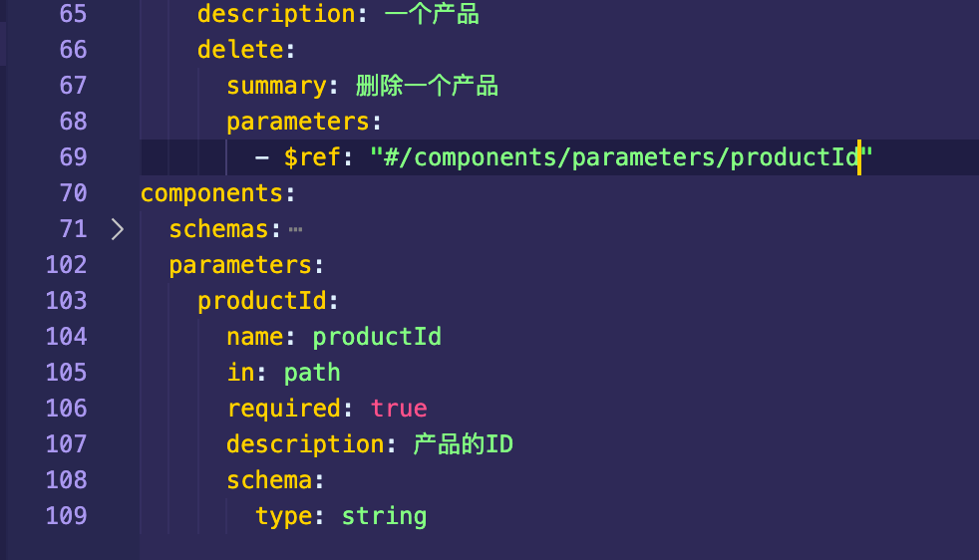The image size is (979, 560).
Task: Place cursor on the schema key
Action: 269,480
